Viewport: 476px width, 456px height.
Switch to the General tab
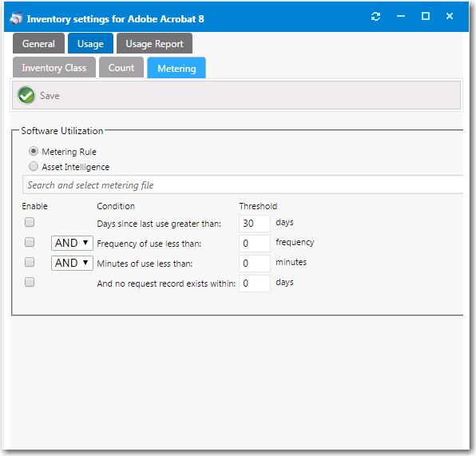tap(38, 43)
